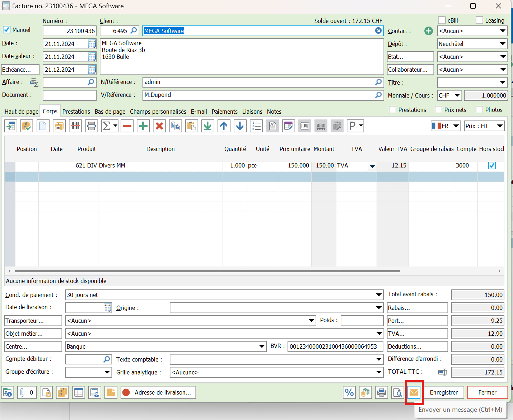Click the Echéance... button
Image resolution: width=513 pixels, height=420 pixels.
(x=20, y=70)
